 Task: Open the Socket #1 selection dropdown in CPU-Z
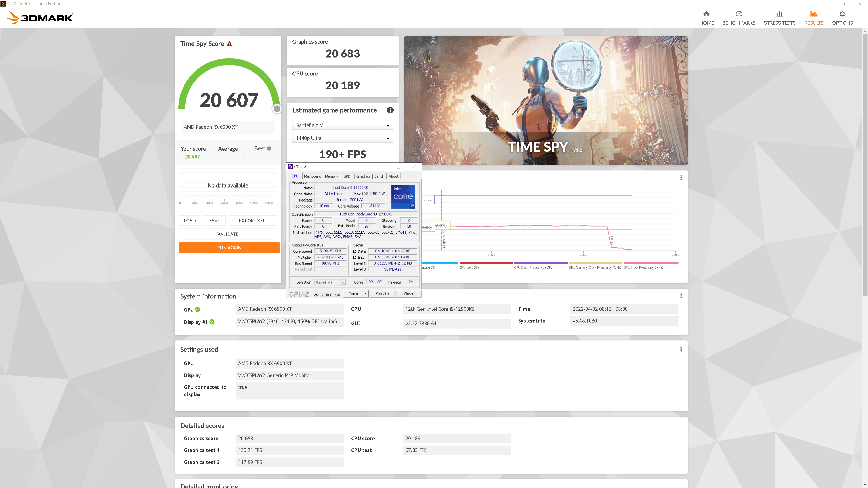point(330,282)
